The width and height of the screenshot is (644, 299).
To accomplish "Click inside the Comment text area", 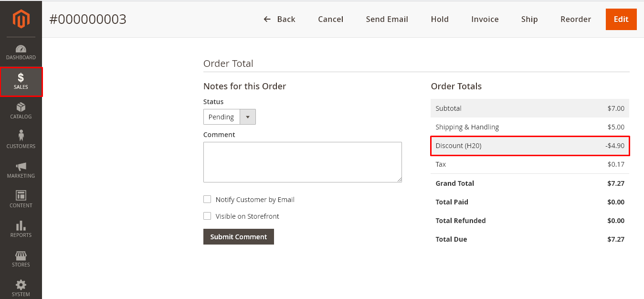I will click(302, 162).
